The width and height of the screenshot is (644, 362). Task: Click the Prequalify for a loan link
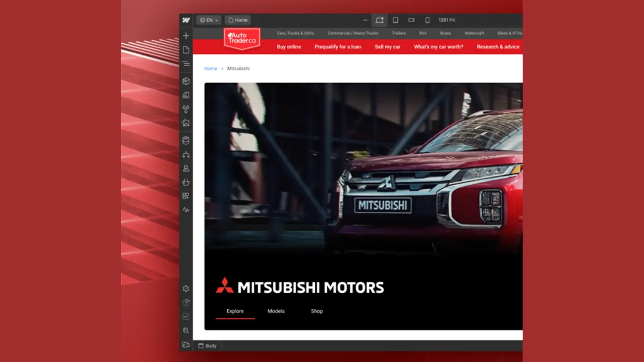coord(338,47)
